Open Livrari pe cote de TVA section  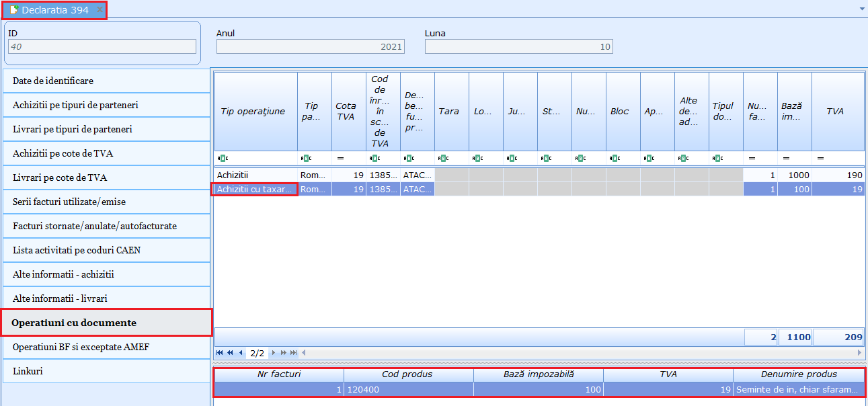pos(106,177)
